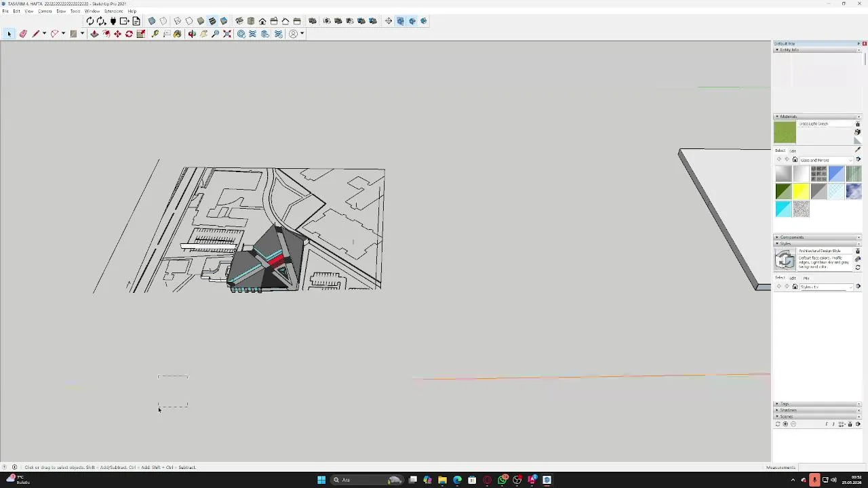Set the Top standard view
This screenshot has height=488, width=868.
[x=250, y=21]
